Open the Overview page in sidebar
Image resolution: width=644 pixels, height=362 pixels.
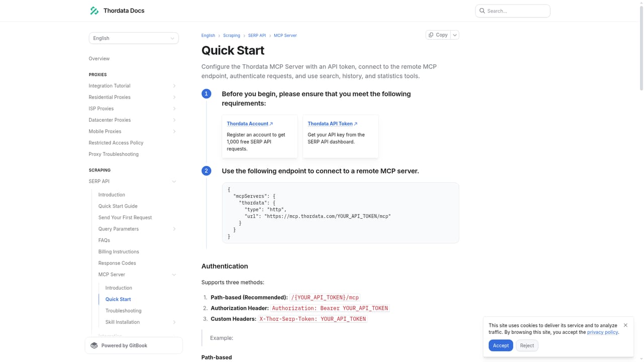click(99, 59)
